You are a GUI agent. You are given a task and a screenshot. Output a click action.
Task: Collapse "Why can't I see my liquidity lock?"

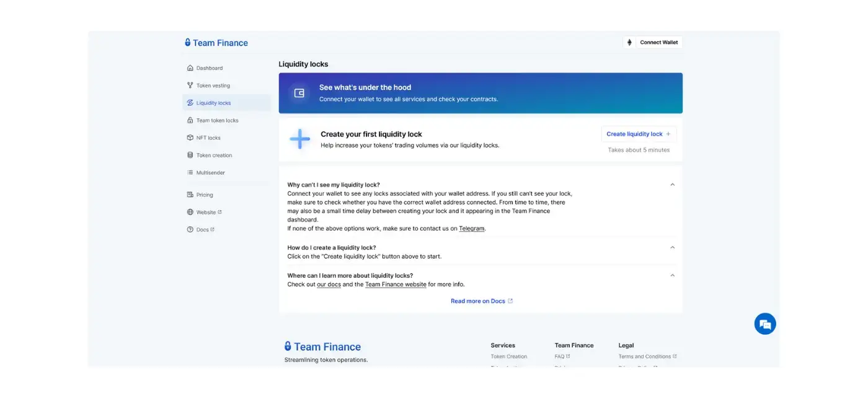click(x=672, y=185)
